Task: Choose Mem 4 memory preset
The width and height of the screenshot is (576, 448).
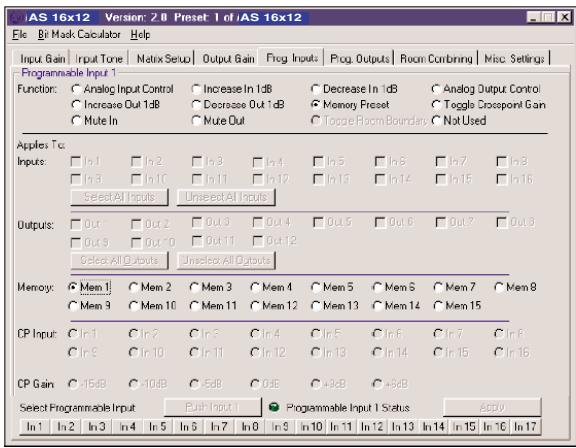Action: click(271, 287)
